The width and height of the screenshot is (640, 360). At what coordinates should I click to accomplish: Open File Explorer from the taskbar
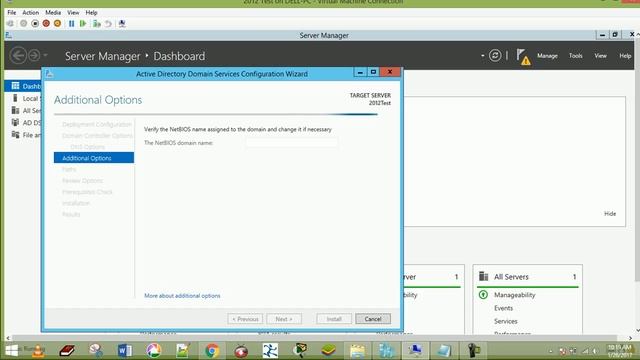coord(357,351)
